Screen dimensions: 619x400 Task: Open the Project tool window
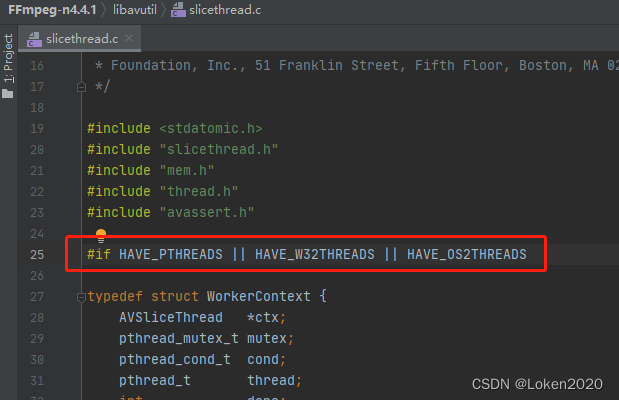coord(8,60)
